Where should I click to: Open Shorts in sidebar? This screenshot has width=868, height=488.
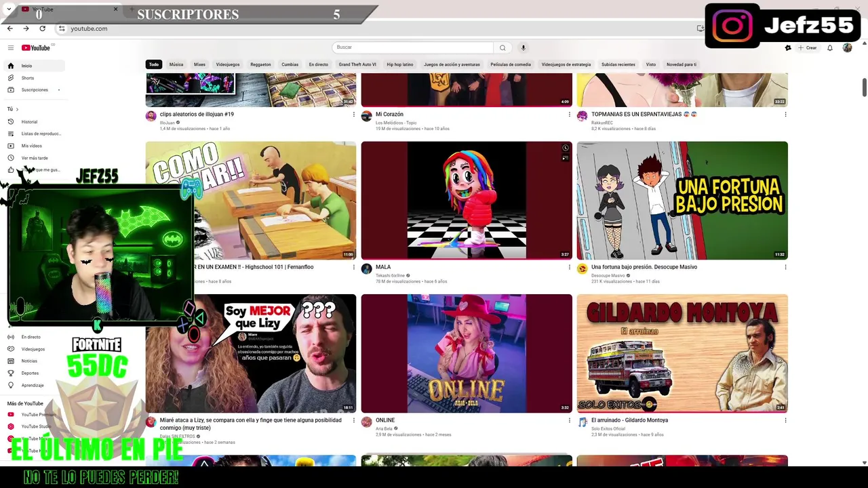pyautogui.click(x=35, y=78)
